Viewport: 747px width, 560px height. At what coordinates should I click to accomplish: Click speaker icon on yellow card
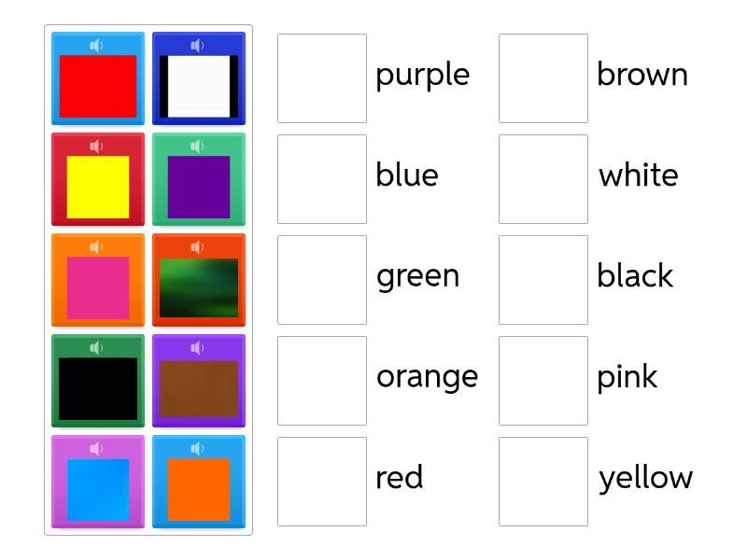[97, 146]
